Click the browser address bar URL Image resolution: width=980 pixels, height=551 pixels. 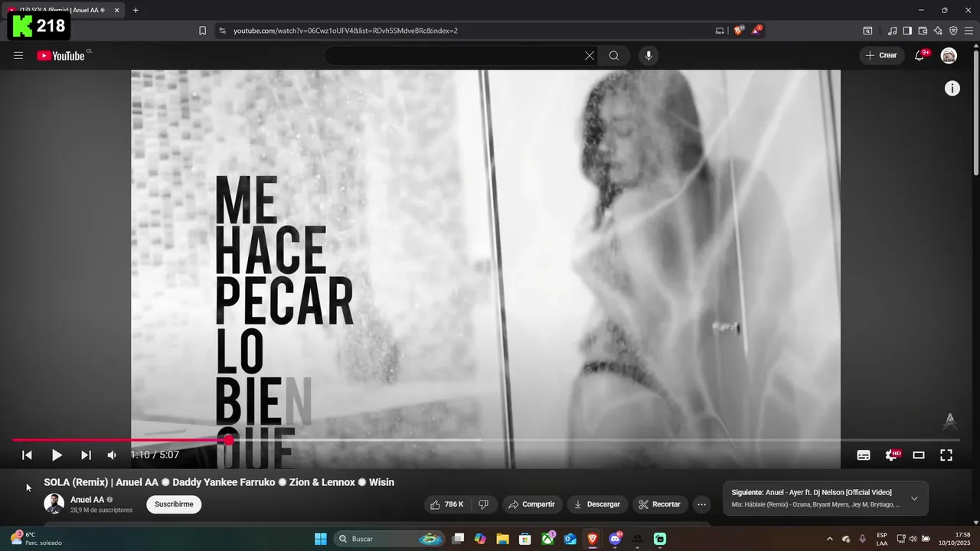(345, 31)
